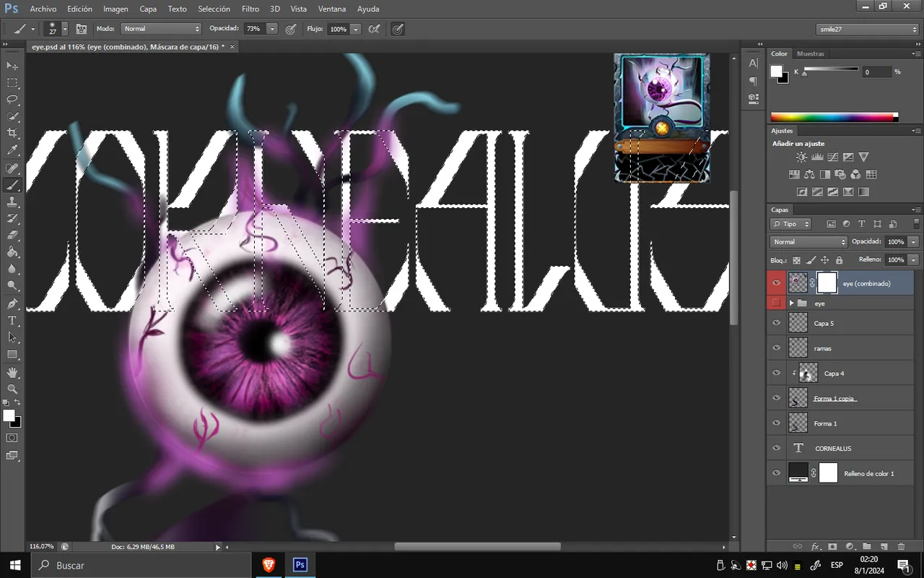Click the foreground color swatch in toolbar

click(x=9, y=415)
